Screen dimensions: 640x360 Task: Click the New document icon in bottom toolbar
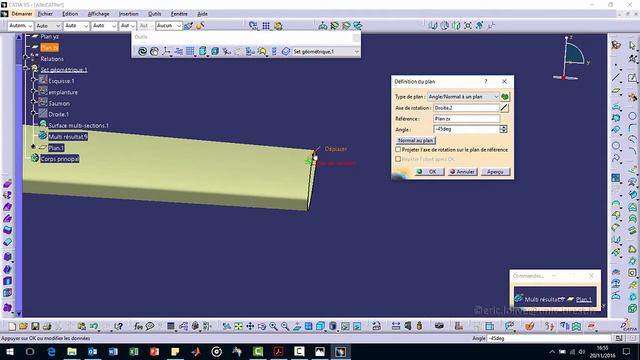(x=12, y=326)
